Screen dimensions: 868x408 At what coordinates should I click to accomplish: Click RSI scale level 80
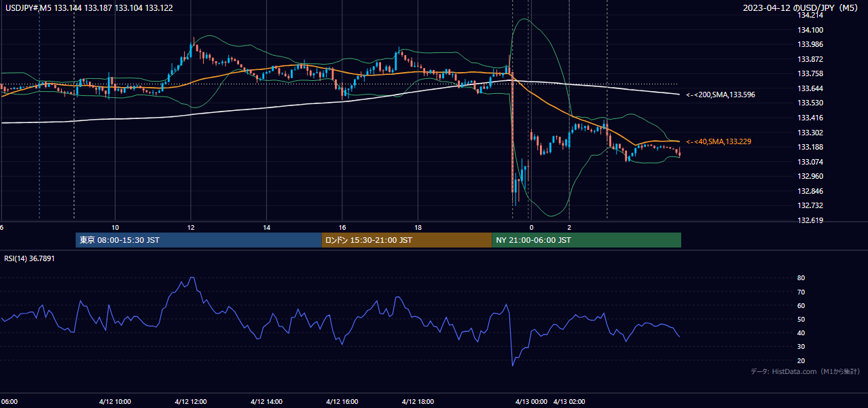point(801,278)
